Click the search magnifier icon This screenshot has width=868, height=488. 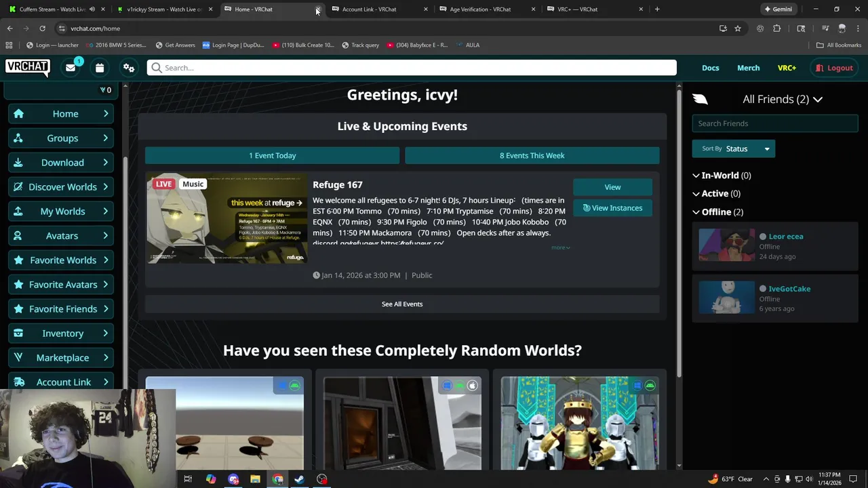coord(157,68)
